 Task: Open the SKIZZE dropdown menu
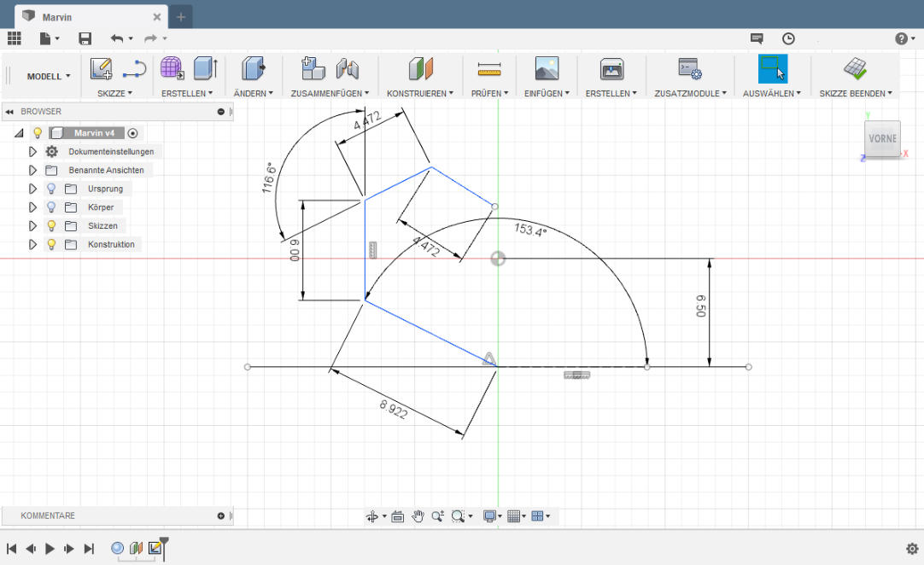114,93
